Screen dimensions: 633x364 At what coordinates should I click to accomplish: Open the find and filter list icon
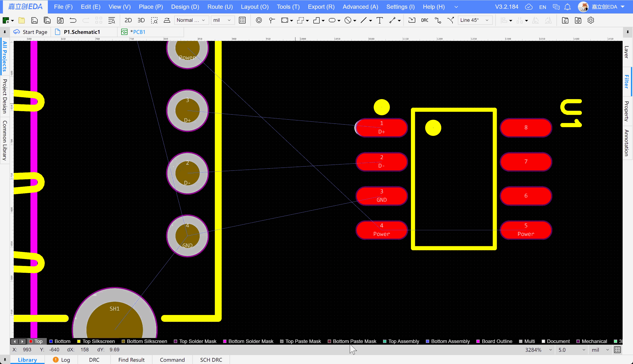coord(111,20)
